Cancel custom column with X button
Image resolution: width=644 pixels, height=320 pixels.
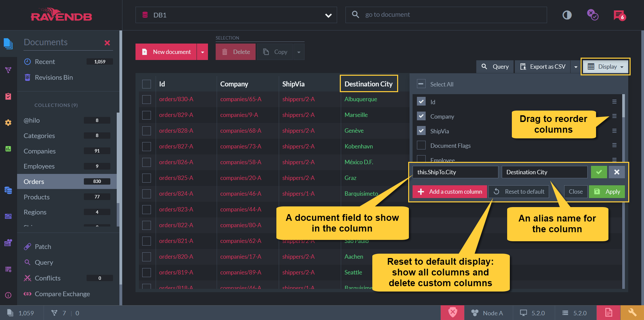[616, 172]
